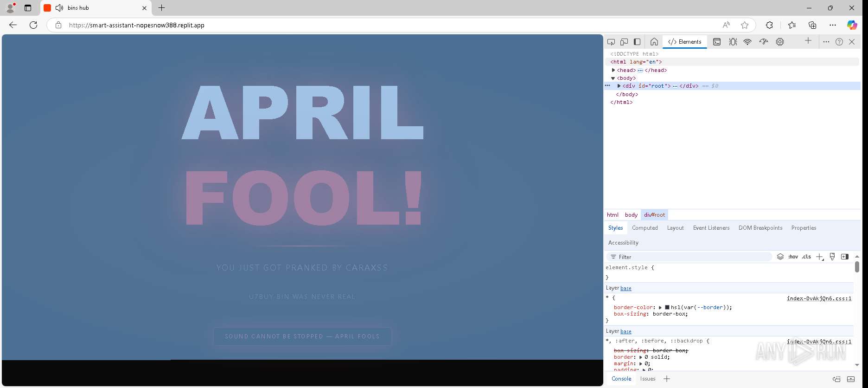Open DevTools customize ellipsis menu
Image resolution: width=868 pixels, height=388 pixels.
[x=826, y=42]
